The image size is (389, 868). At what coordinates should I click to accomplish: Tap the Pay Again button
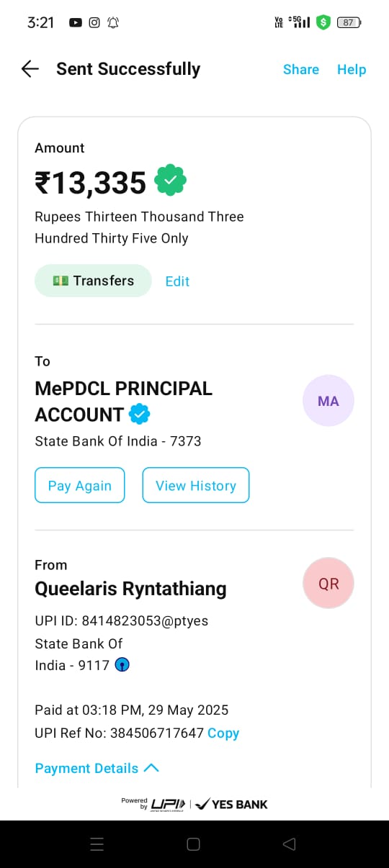80,485
